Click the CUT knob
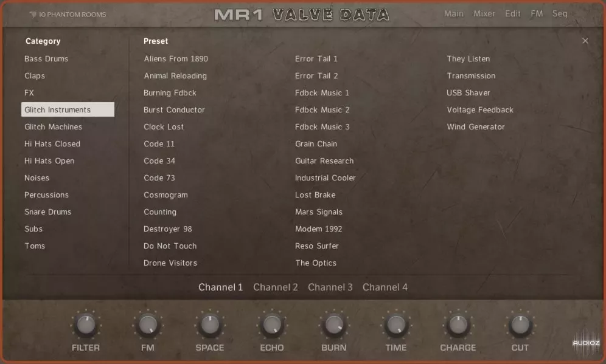Viewport: 606px width, 364px height. point(520,326)
